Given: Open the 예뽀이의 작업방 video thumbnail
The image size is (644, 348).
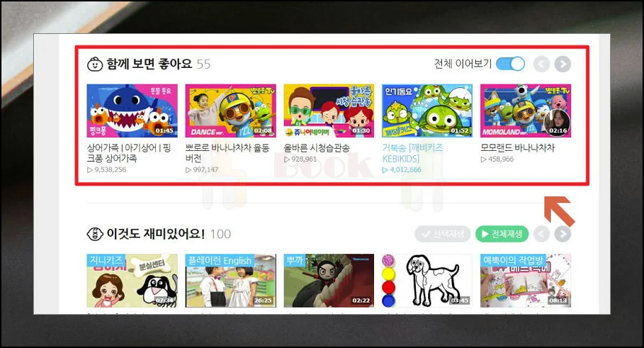Looking at the screenshot, I should point(526,281).
